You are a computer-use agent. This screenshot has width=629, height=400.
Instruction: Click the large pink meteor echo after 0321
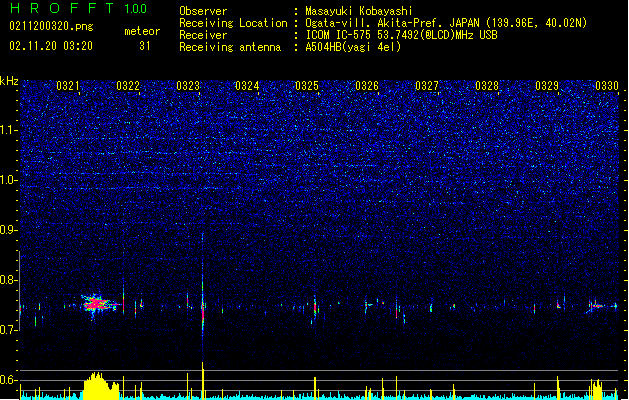pyautogui.click(x=97, y=305)
